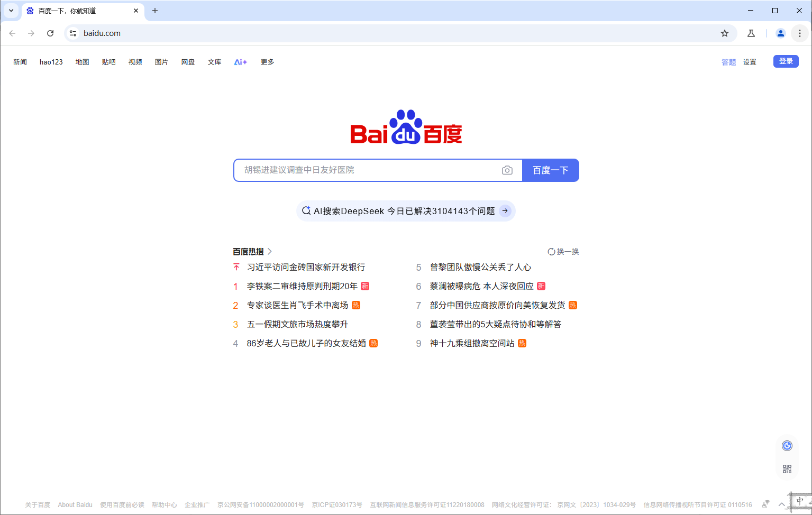Show hidden tray icons chevron

781,504
